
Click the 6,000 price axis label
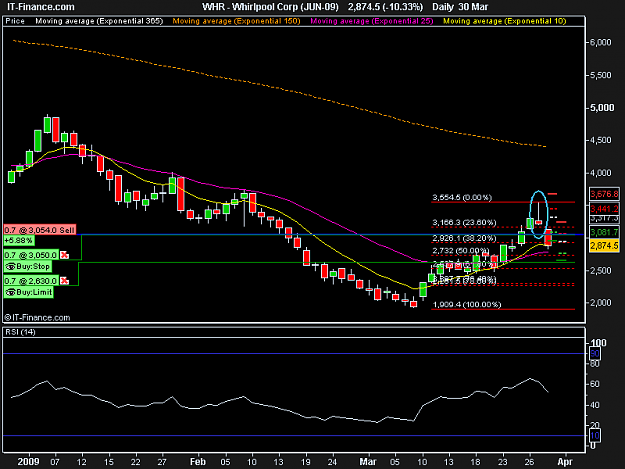point(601,43)
